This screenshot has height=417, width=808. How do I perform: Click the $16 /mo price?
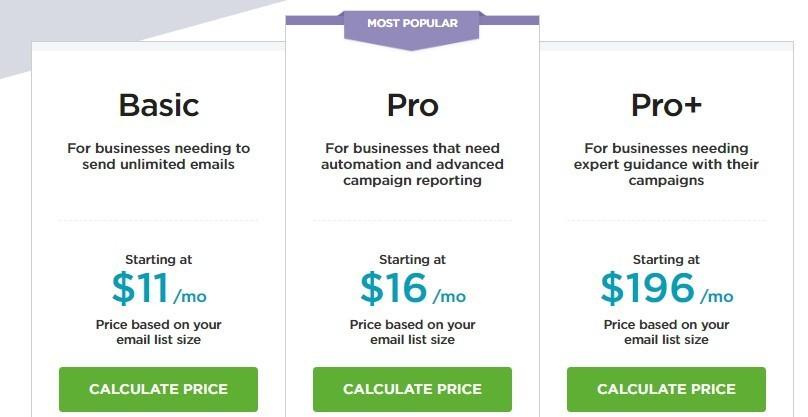(x=412, y=288)
